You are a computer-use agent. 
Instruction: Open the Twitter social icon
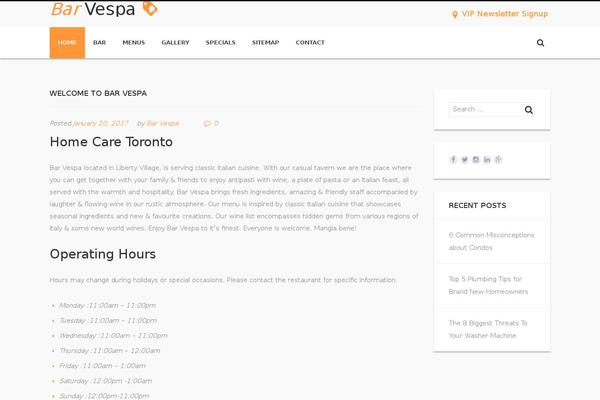[465, 160]
